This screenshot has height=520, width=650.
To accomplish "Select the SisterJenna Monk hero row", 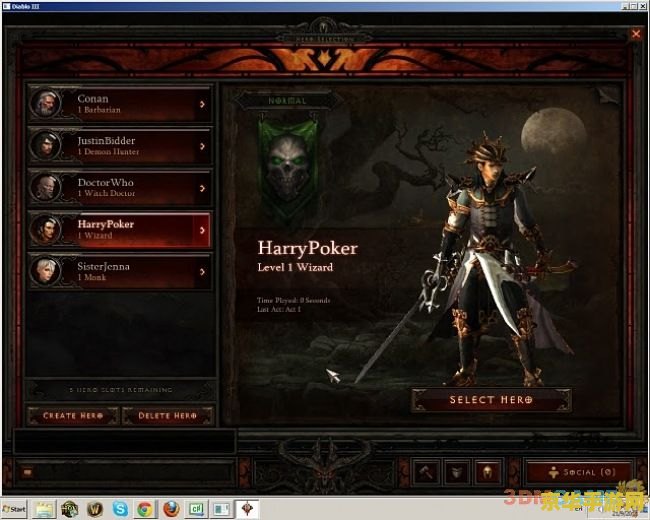I will [x=120, y=272].
